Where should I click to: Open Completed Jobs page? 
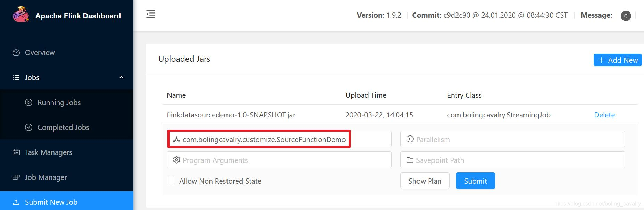coord(63,128)
